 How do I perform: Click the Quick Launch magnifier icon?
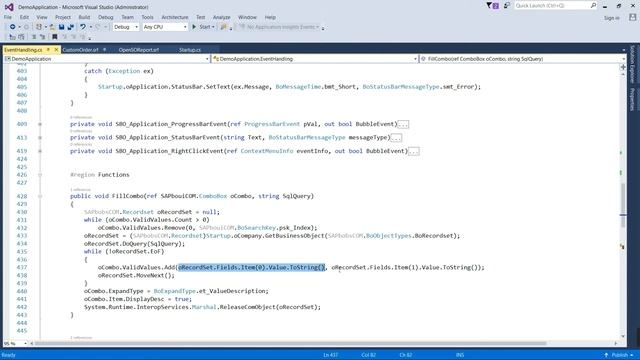pos(593,5)
